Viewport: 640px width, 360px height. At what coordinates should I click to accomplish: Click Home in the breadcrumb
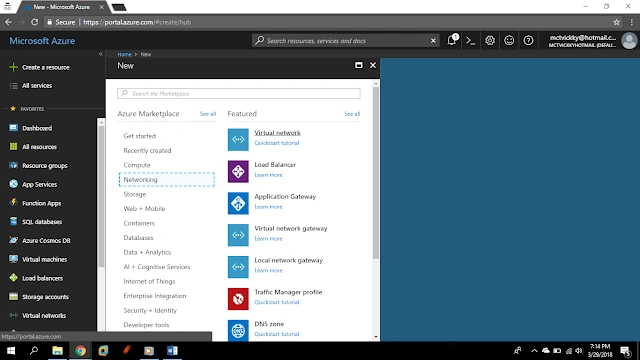(124, 54)
